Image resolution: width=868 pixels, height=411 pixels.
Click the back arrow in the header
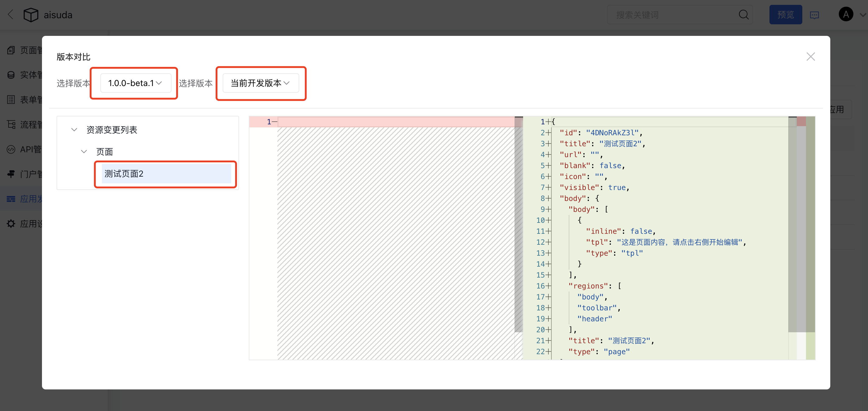[x=11, y=15]
